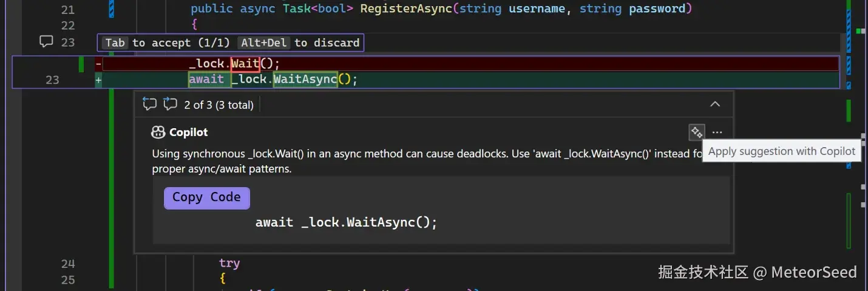Click the 'username' parameter in the method signature
This screenshot has height=291, width=868.
(537, 9)
